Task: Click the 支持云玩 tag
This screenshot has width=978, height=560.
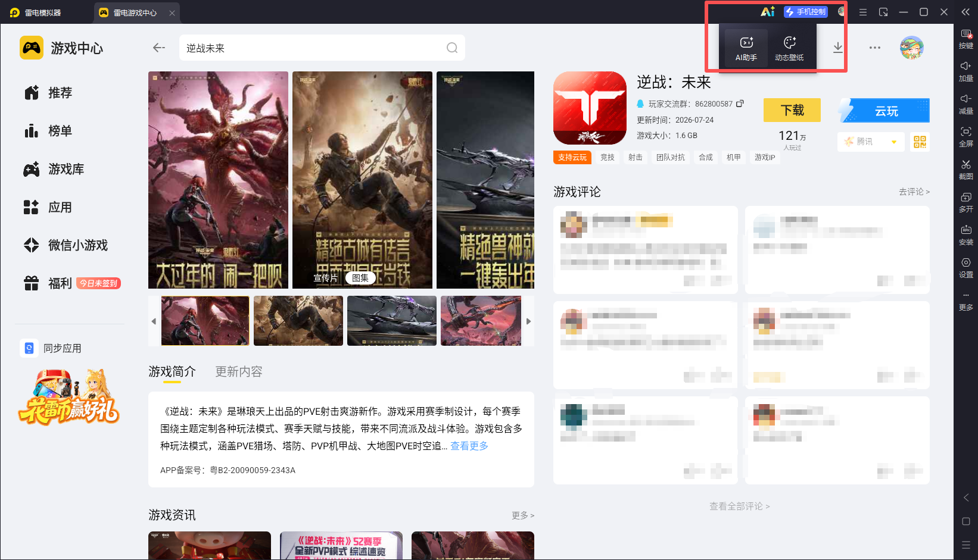Action: pos(572,157)
